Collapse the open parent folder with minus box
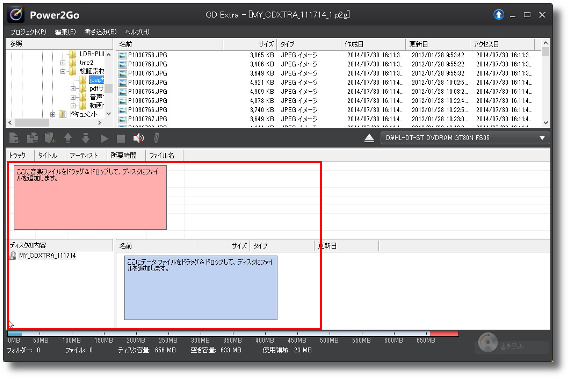This screenshot has width=570, height=379. (63, 71)
